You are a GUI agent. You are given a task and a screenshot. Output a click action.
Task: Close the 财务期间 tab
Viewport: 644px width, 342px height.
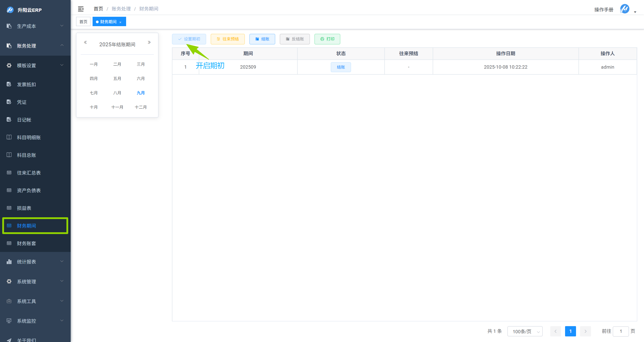[121, 22]
